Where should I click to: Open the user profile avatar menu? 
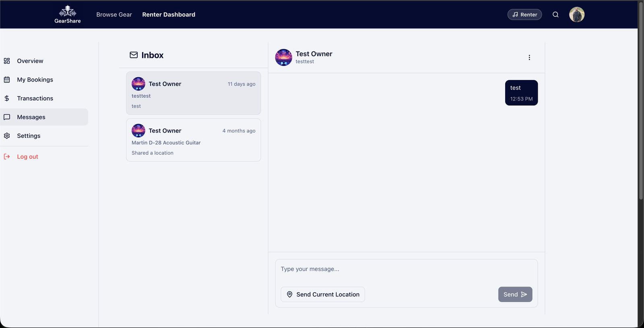(x=577, y=14)
